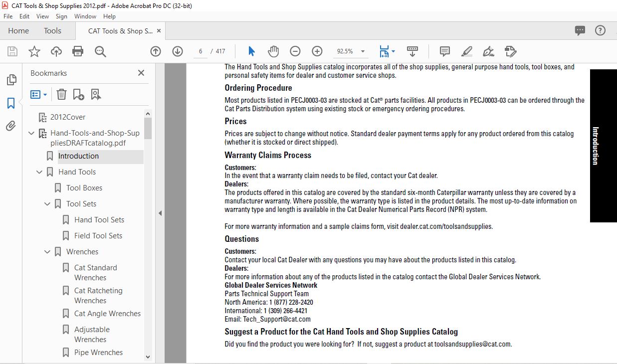Open the Cat Angle Wrenches bookmark
This screenshot has height=364, width=617.
107,314
